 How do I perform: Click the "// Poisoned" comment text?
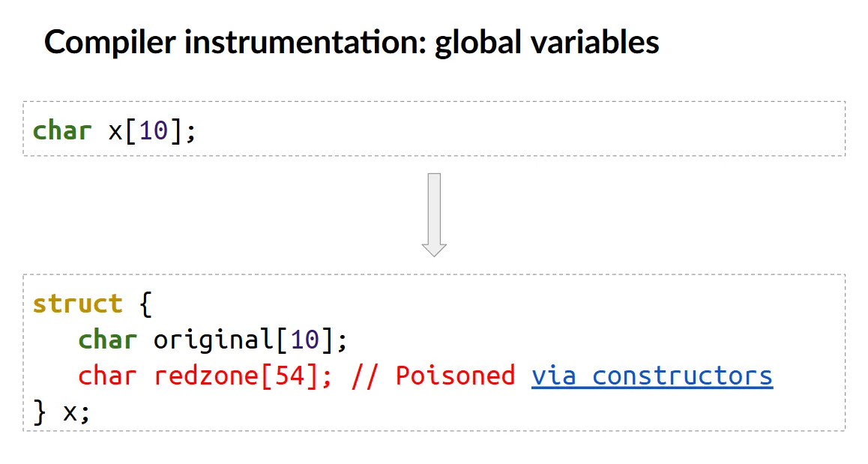tap(433, 376)
